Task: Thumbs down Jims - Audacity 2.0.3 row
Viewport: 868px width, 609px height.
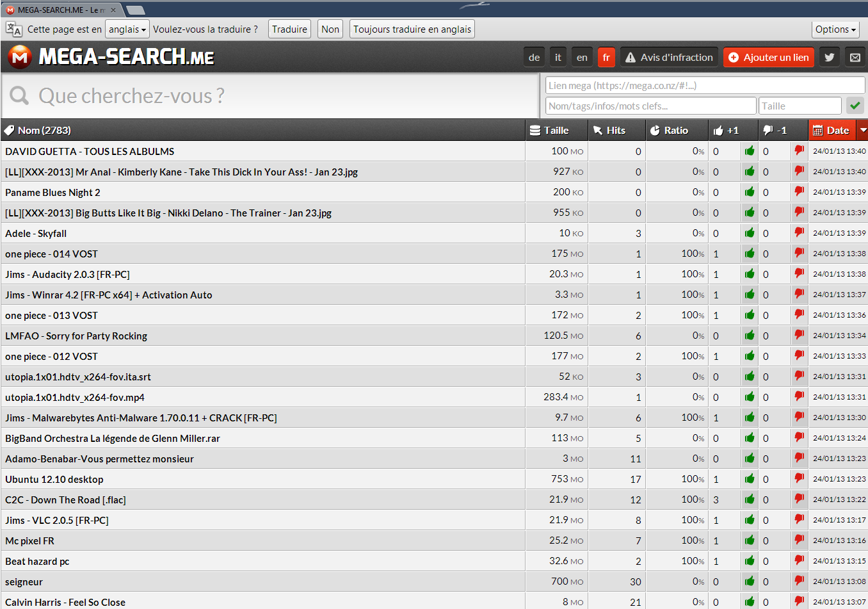Action: [800, 274]
